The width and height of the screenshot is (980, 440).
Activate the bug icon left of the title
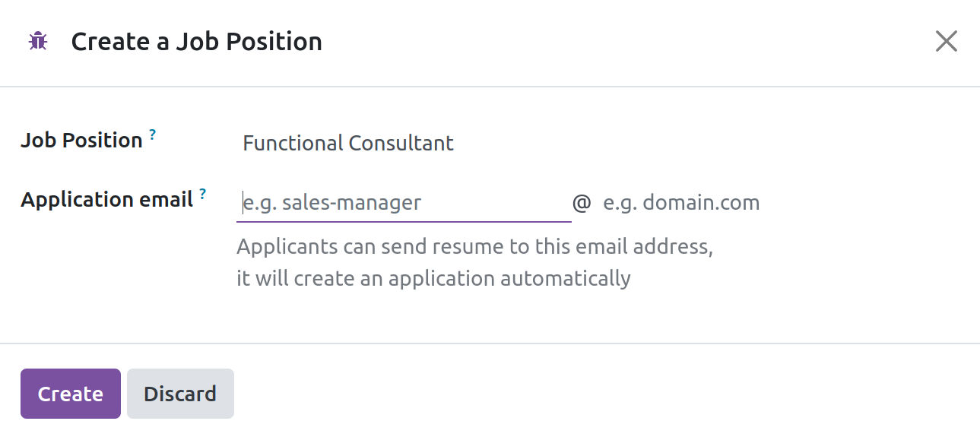[x=37, y=41]
